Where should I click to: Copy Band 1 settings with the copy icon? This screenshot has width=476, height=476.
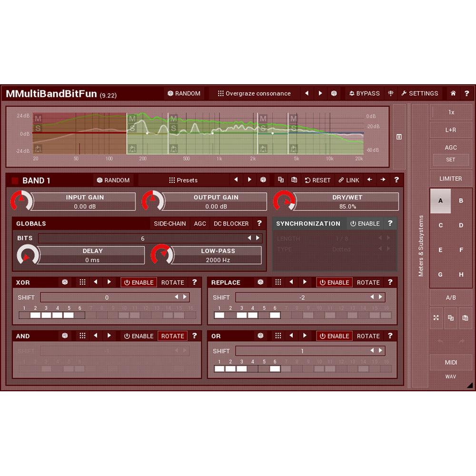[x=280, y=180]
